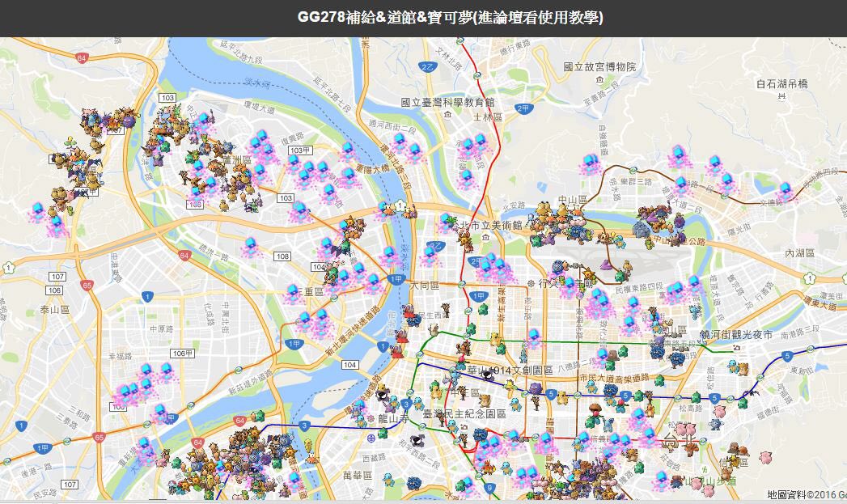This screenshot has width=847, height=504.
Task: Select the mushroom-capped Gloom below 市民大道高架道路
Action: coord(595,413)
